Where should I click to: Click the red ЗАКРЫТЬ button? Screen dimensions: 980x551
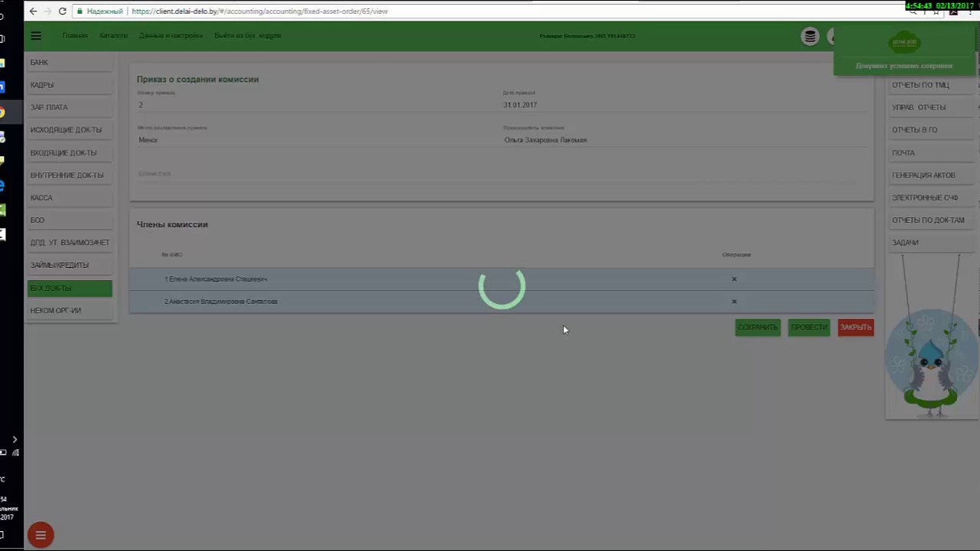pos(856,328)
